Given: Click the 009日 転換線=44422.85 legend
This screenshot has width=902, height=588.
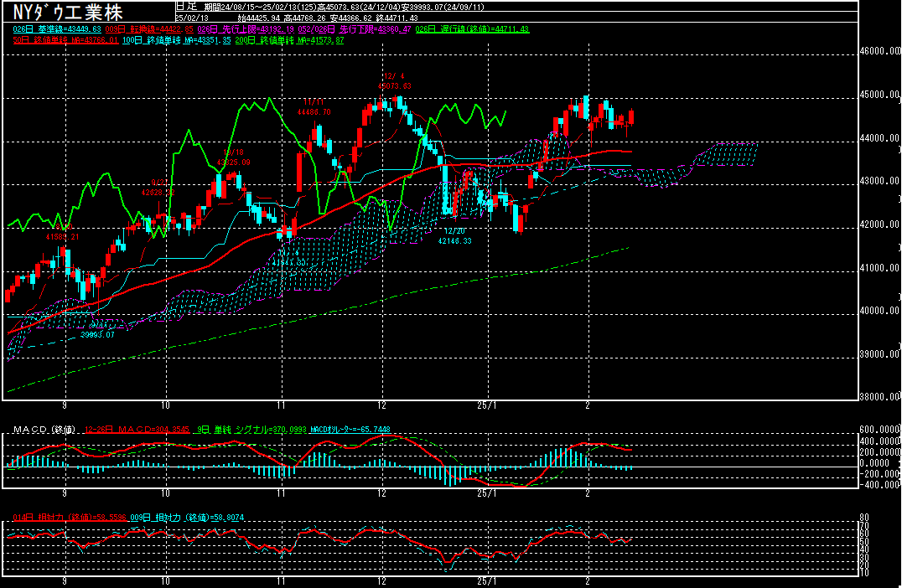Looking at the screenshot, I should pos(149,28).
